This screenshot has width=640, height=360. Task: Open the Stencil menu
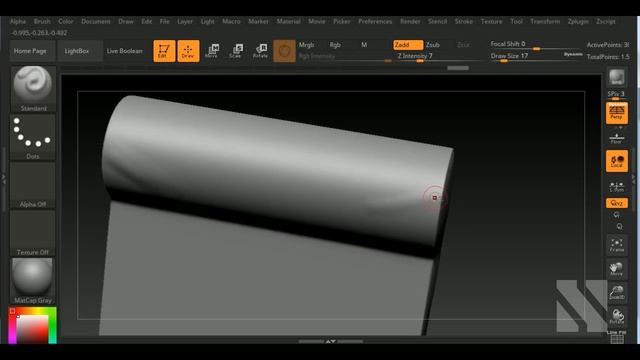tap(437, 21)
